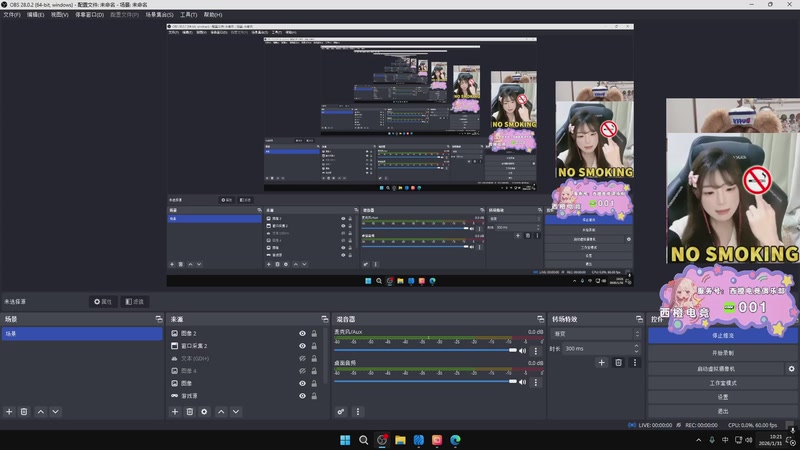Viewport: 800px width, 450px height.
Task: Delete the selected source with the trash icon
Action: click(x=190, y=412)
